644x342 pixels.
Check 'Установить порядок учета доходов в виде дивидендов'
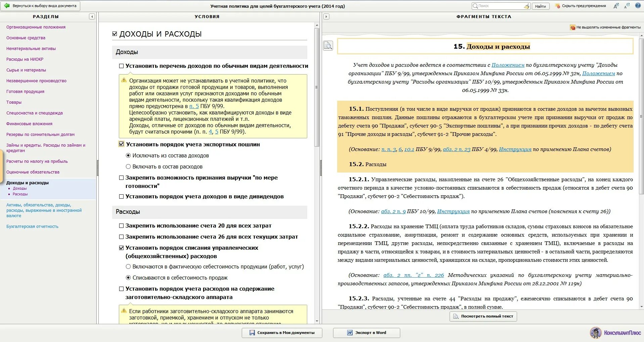click(x=121, y=197)
